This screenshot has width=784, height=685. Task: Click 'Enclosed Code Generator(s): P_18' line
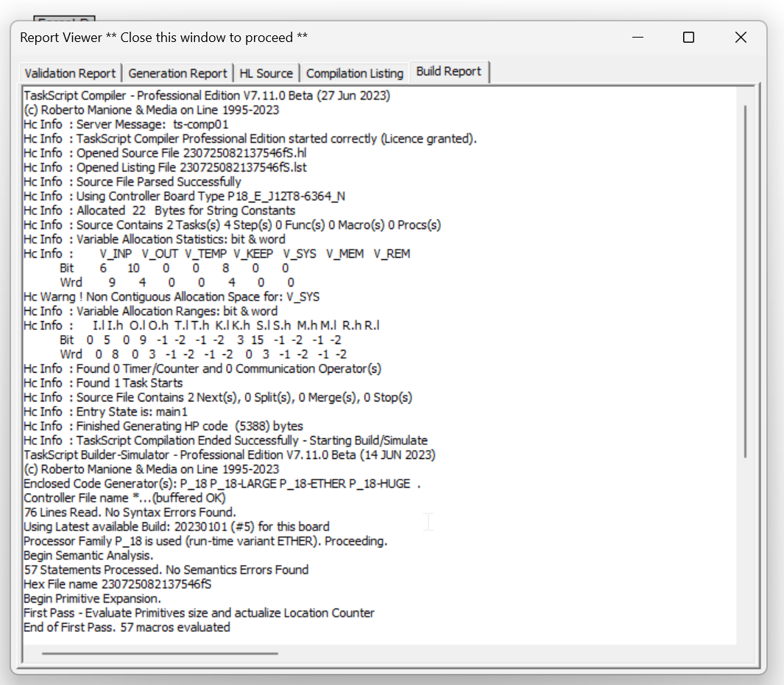click(222, 483)
